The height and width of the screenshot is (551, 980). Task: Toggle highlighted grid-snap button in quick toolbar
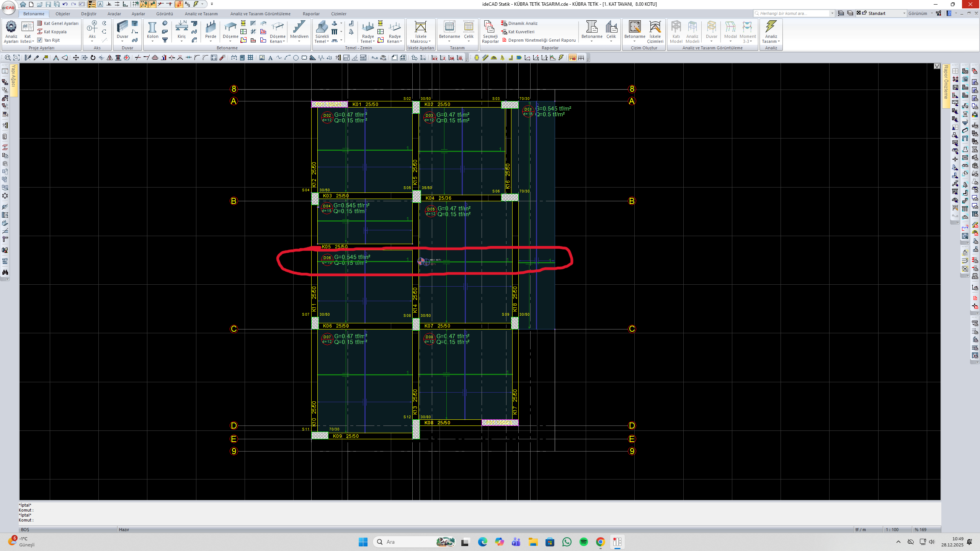[x=144, y=4]
